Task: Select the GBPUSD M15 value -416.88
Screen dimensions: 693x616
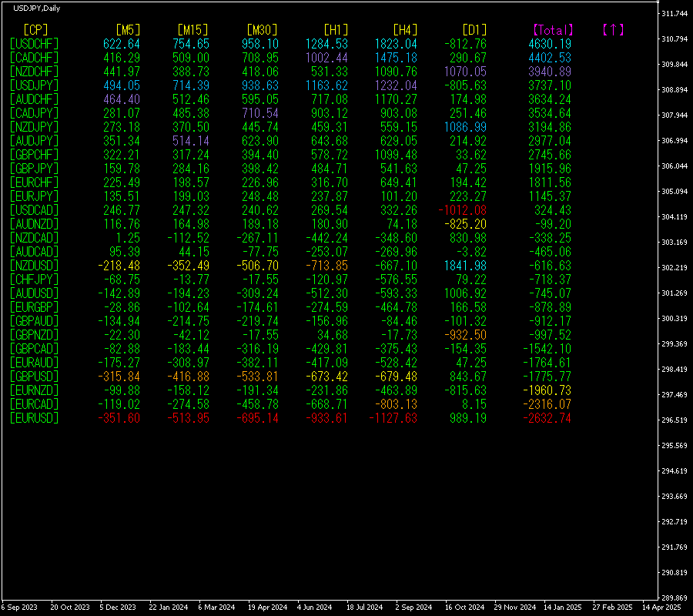Action: point(189,377)
